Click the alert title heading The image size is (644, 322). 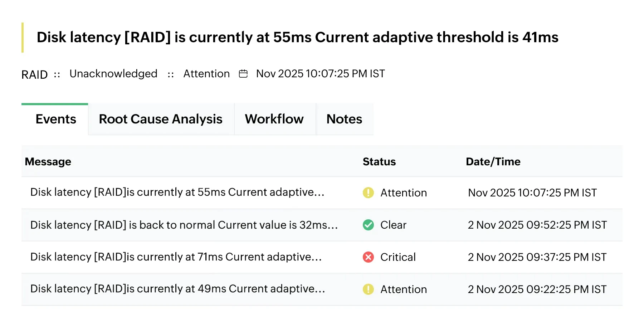click(x=297, y=37)
